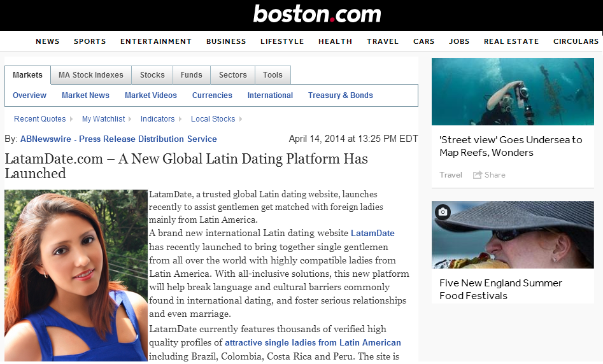
Task: Select JOBS in the navigation bar
Action: click(459, 41)
